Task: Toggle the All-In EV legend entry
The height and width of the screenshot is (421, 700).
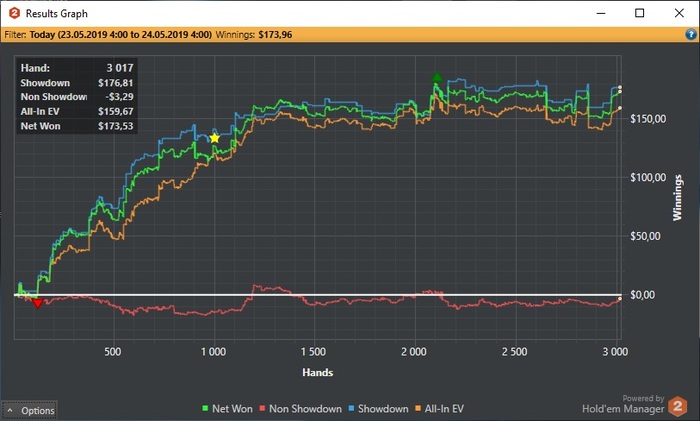Action: tap(439, 408)
